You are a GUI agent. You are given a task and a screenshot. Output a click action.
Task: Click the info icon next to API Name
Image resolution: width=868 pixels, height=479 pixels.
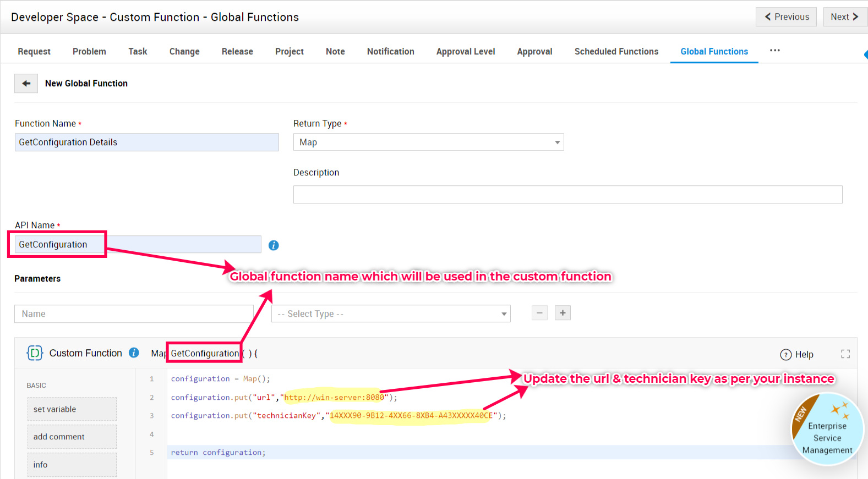pyautogui.click(x=274, y=245)
